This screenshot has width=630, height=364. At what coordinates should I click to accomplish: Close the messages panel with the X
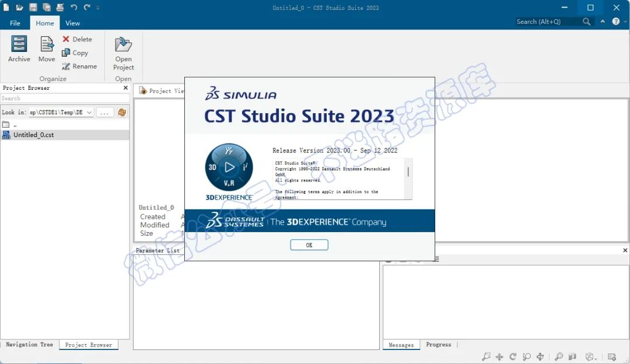(625, 250)
